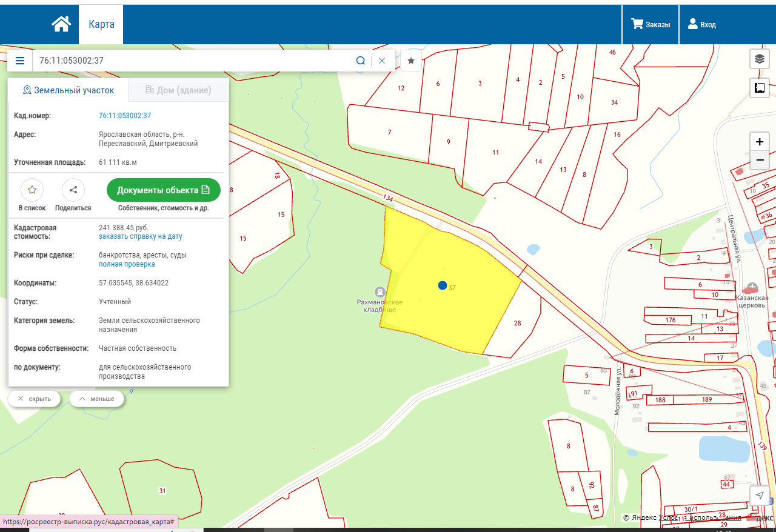The height and width of the screenshot is (532, 776).
Task: Select parcel 34 on the map
Action: 614,102
